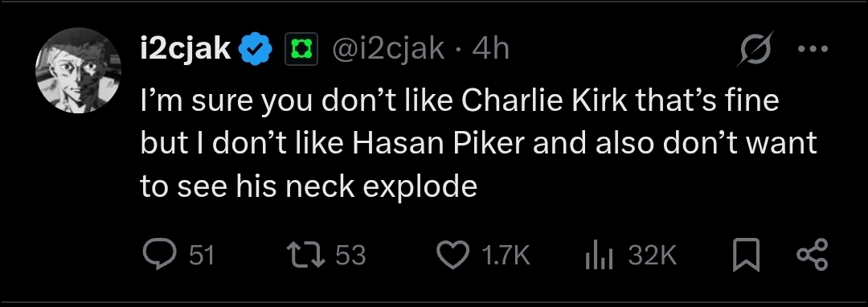The image size is (868, 307).
Task: Click the 4h timestamp
Action: click(x=490, y=50)
